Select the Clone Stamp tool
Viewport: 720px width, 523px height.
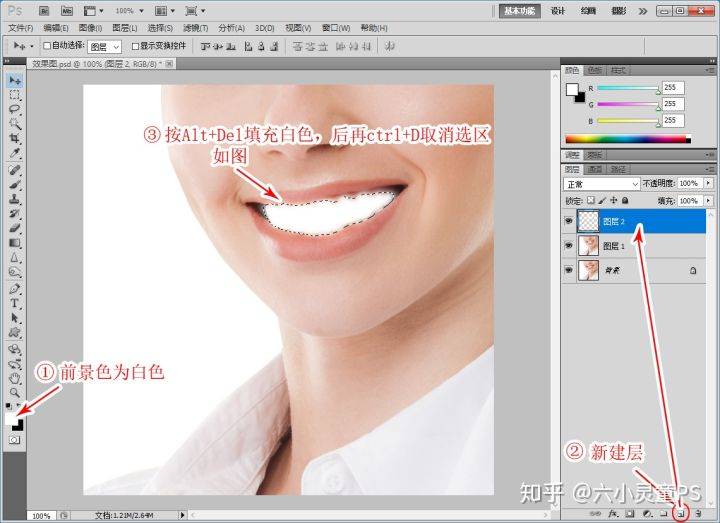coord(15,199)
